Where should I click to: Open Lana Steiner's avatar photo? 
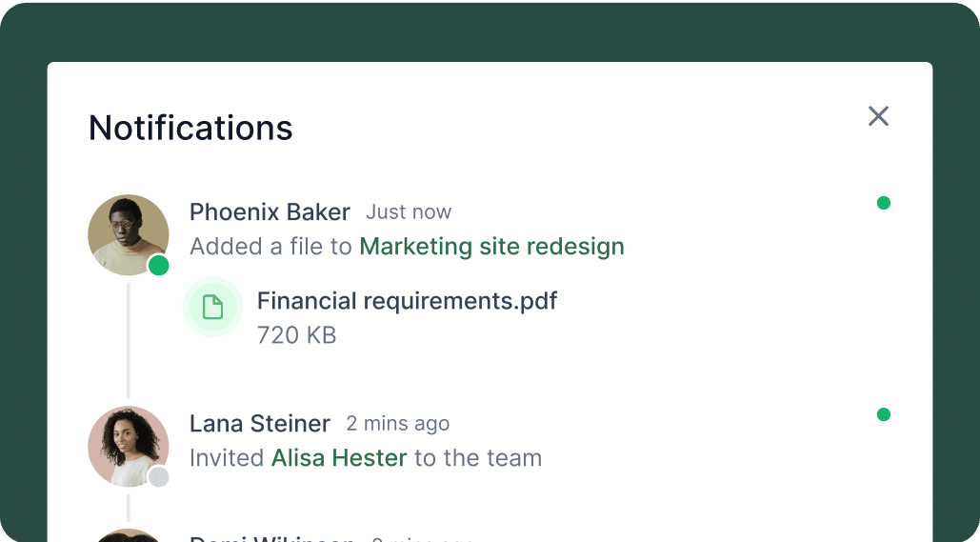129,447
